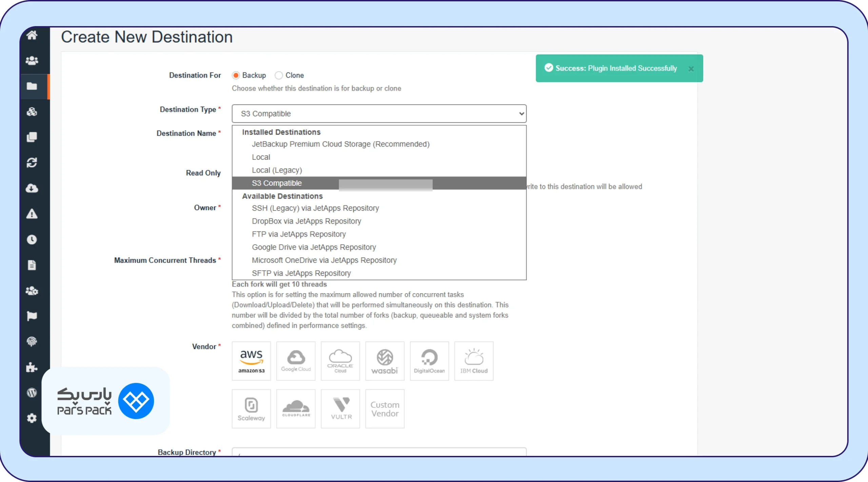
Task: Select the Clone radio button
Action: (x=279, y=75)
